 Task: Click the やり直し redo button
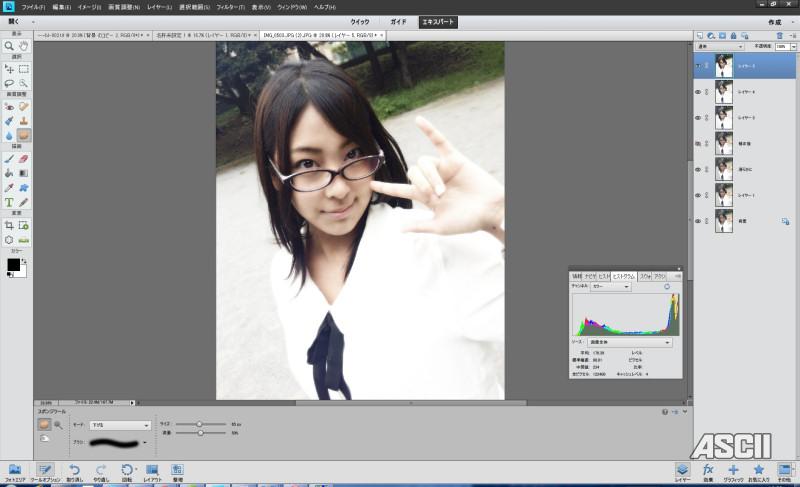point(101,473)
